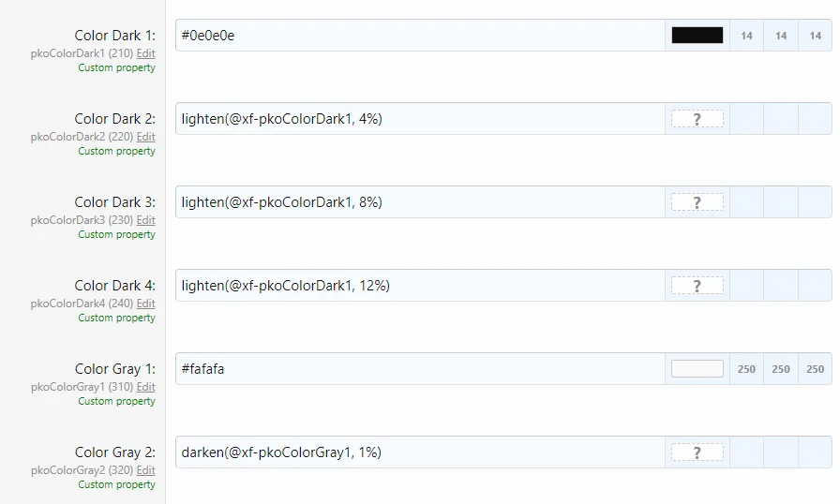Screen dimensions: 840x504
Task: Click the #fafafa color value field
Action: [420, 369]
